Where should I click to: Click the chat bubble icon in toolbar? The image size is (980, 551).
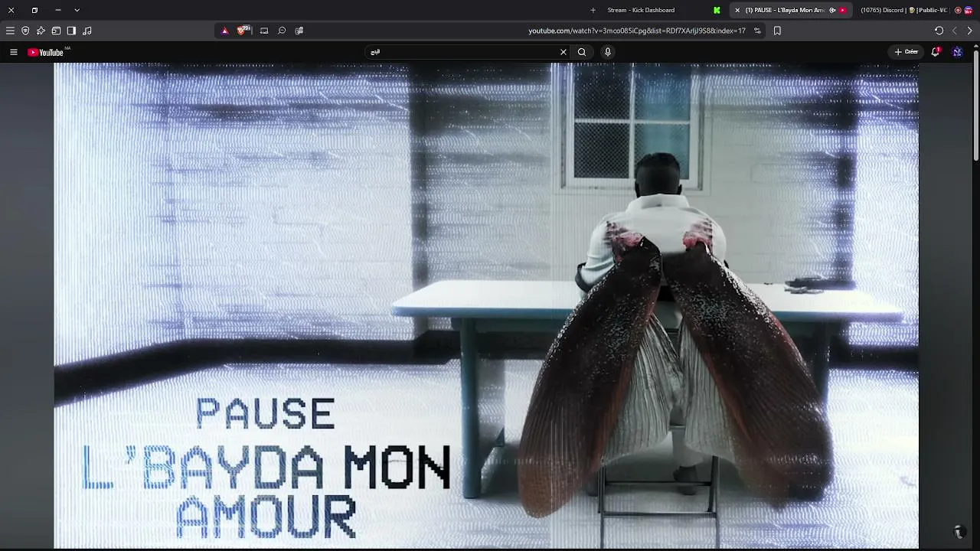[x=282, y=31]
